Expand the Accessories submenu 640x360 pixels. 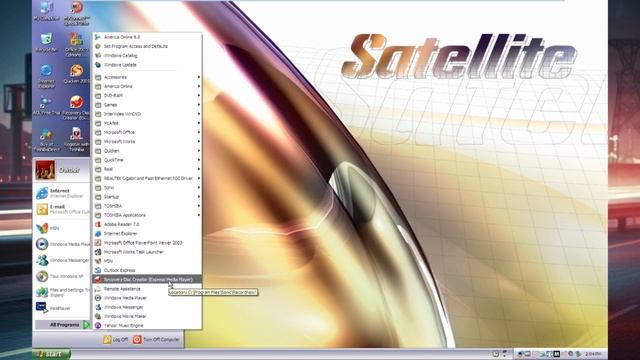[147, 77]
